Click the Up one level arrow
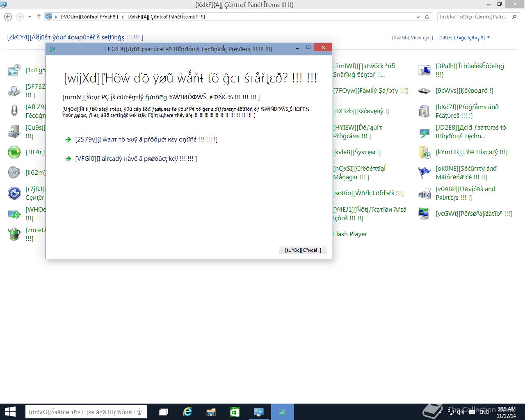 pyautogui.click(x=39, y=17)
